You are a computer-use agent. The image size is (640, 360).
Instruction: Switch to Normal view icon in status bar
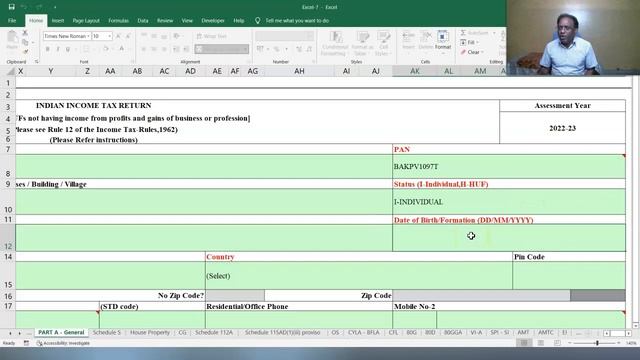tap(524, 343)
